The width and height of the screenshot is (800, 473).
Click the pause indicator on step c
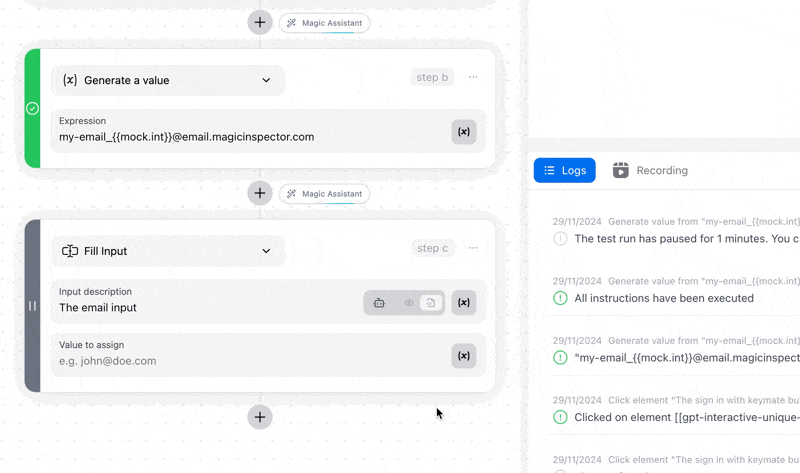coord(32,306)
